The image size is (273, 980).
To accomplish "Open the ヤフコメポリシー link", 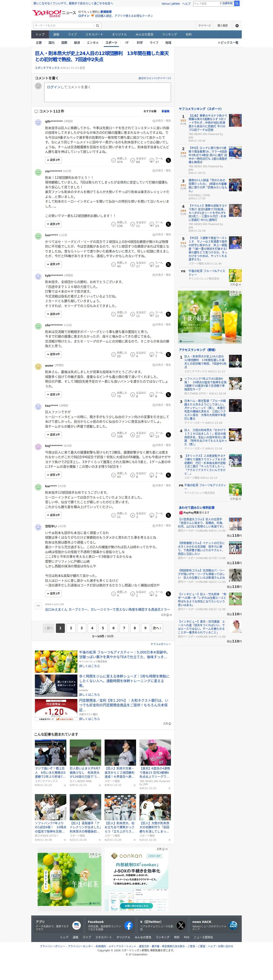I will pyautogui.click(x=161, y=644).
